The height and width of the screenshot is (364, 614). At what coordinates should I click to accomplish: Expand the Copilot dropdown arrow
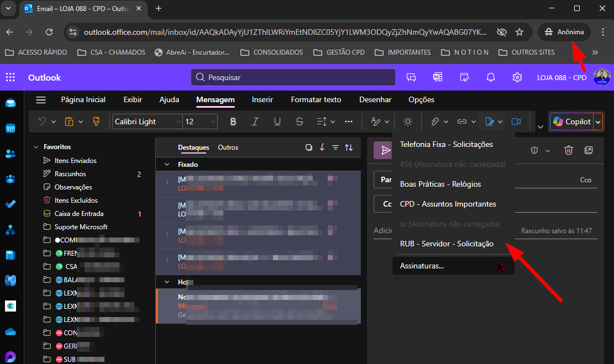click(x=598, y=122)
